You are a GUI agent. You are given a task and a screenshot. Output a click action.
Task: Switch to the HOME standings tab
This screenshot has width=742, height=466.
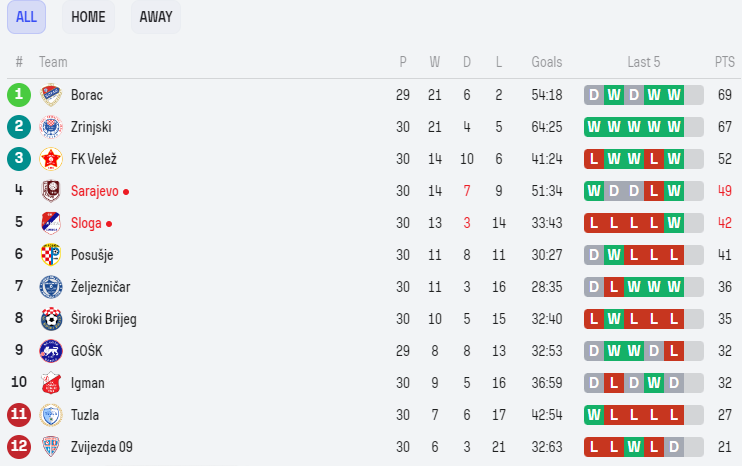[x=88, y=17]
